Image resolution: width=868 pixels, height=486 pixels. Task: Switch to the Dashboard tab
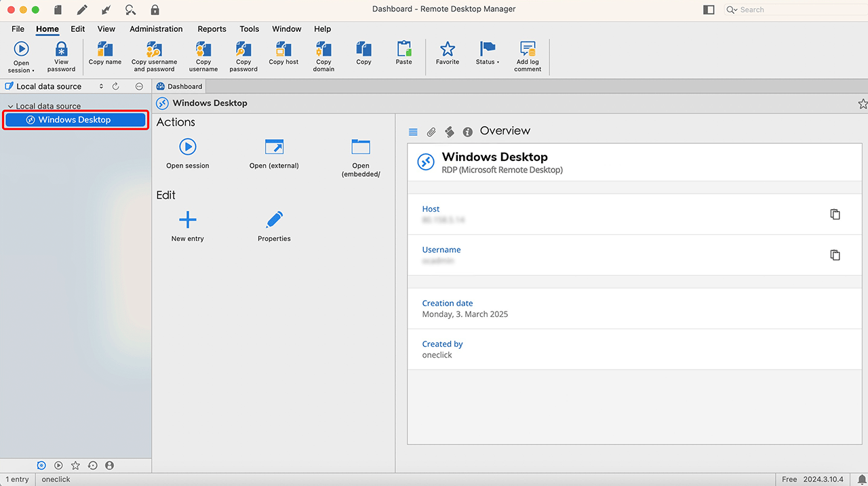tap(180, 86)
